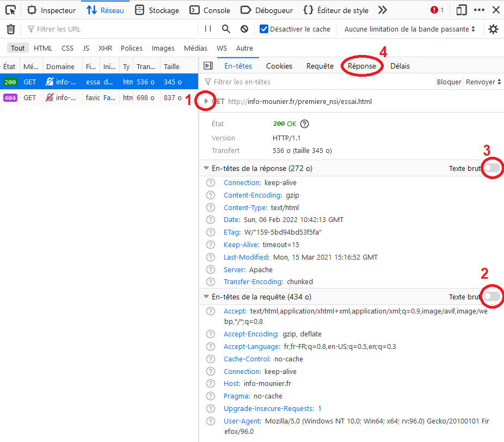The height and width of the screenshot is (442, 504).
Task: Enable Texte brut for request headers
Action: pyautogui.click(x=492, y=297)
